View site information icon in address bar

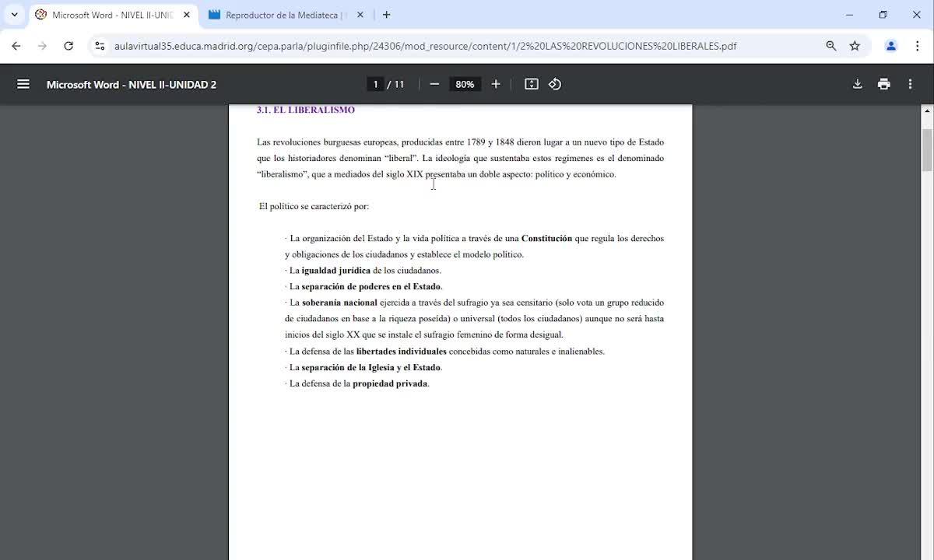(x=100, y=46)
